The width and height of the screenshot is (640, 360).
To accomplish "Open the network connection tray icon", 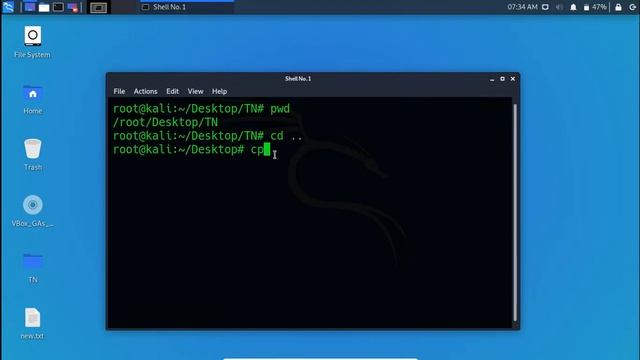I will tap(545, 7).
